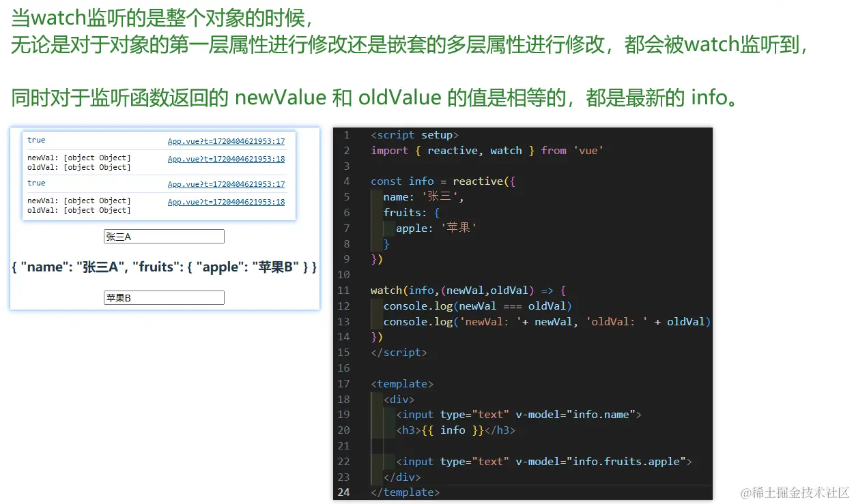Open the App.vue:18 link beside the last newVal log

226,203
